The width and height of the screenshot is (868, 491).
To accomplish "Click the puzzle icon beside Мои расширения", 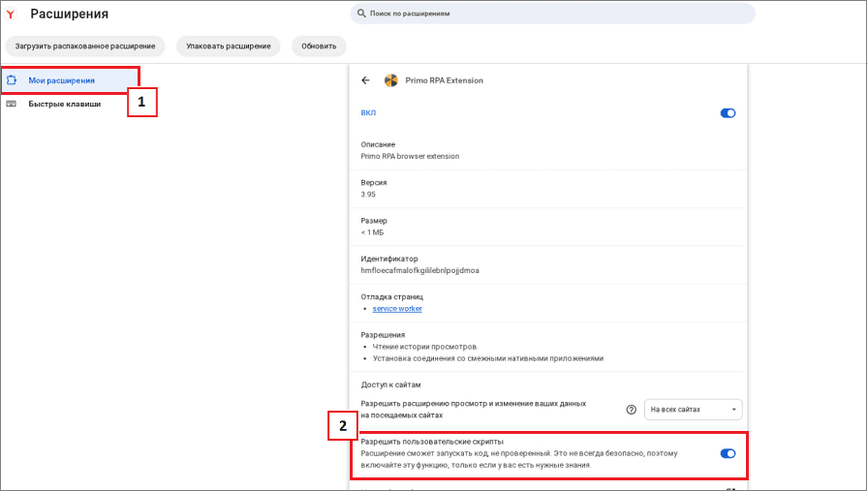I will (x=11, y=80).
